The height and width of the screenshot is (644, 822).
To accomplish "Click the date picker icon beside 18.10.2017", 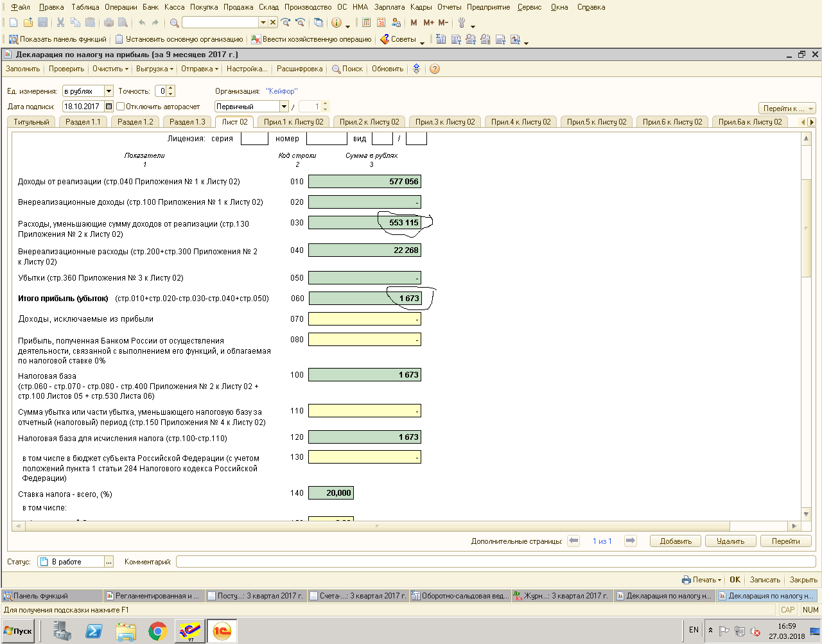I will (109, 107).
